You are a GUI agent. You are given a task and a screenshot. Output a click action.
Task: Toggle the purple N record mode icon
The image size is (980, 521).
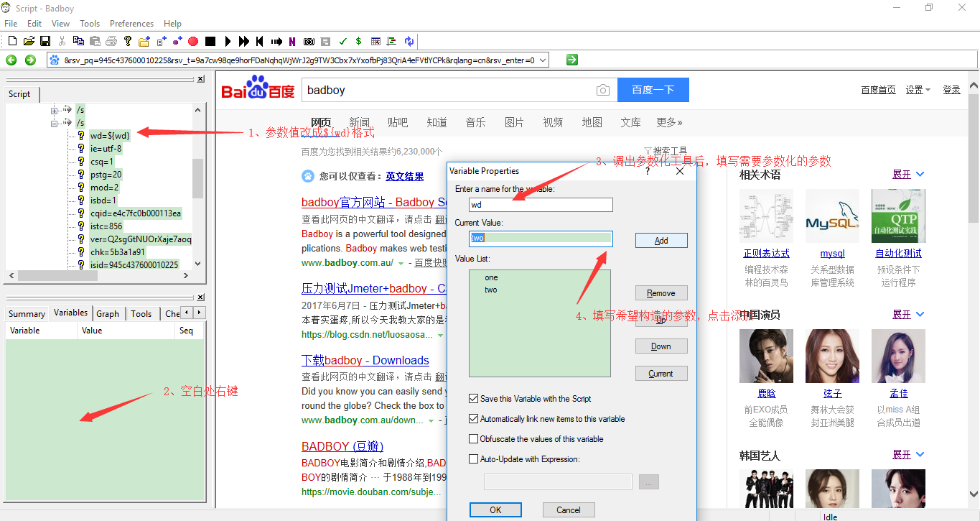click(292, 41)
